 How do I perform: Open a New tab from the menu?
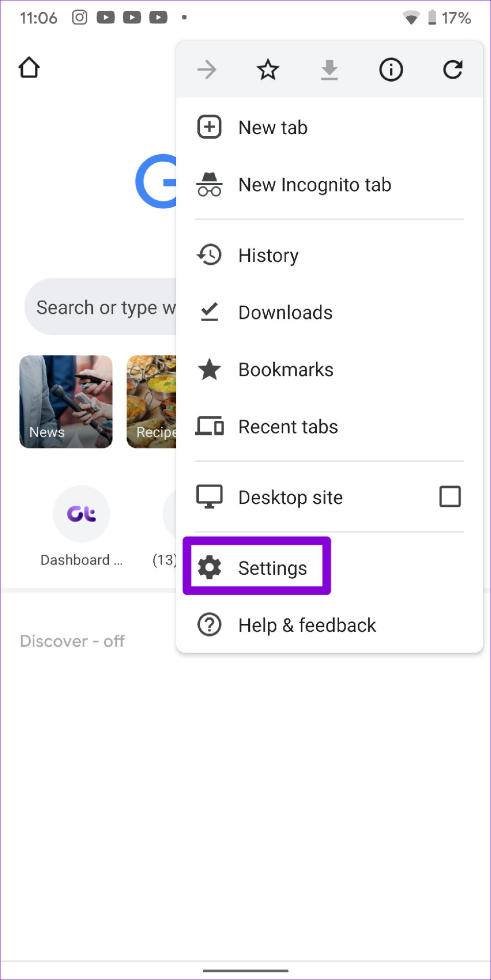(x=330, y=128)
